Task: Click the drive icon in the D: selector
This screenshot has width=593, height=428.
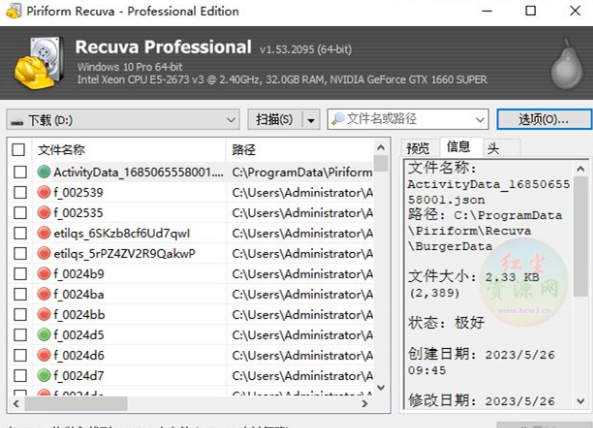Action: click(x=17, y=122)
